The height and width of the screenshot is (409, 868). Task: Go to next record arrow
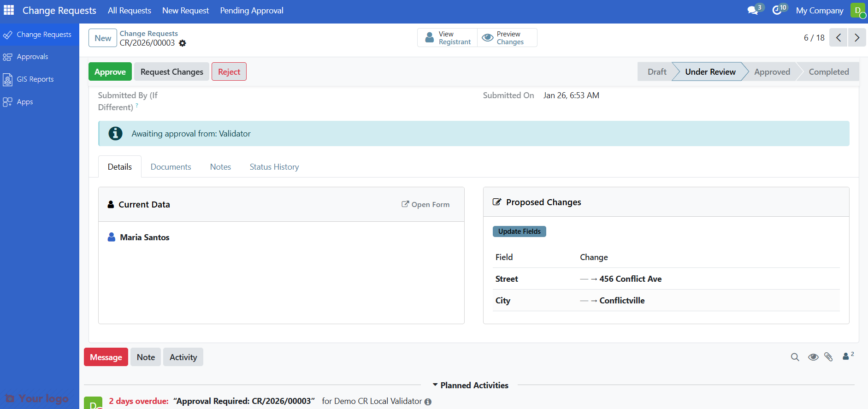[856, 37]
